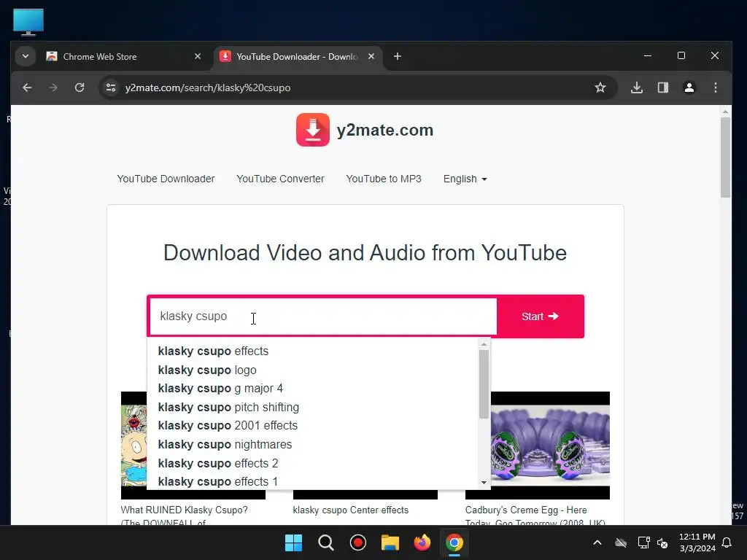Open OneDrive cloud tray icon
This screenshot has height=560, width=747.
click(620, 542)
